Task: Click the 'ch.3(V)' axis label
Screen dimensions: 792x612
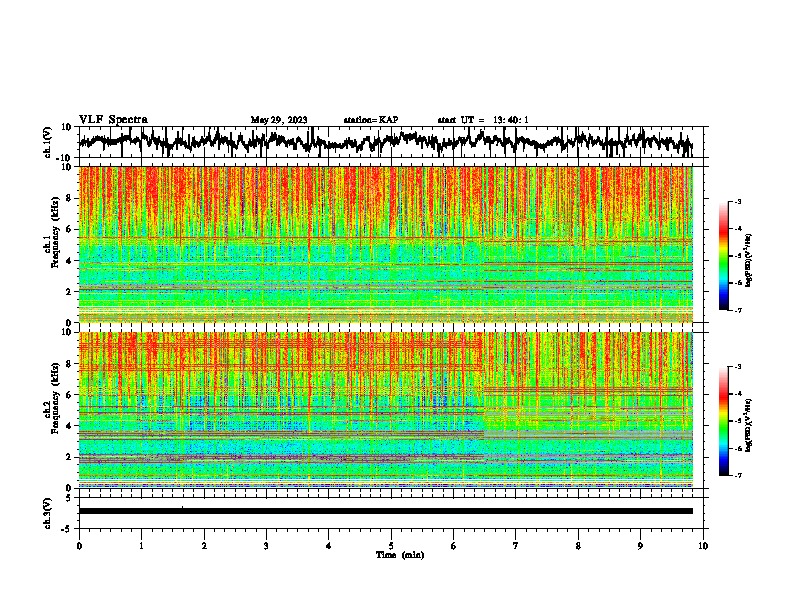Action: pos(49,513)
